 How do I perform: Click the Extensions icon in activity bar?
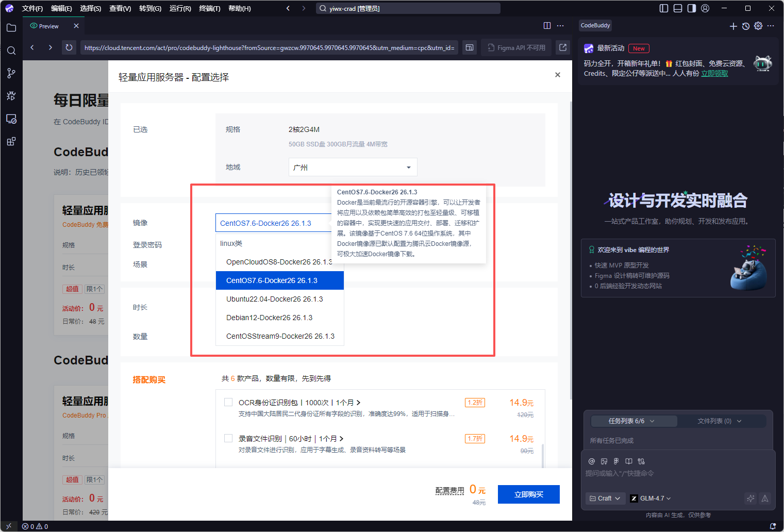click(x=11, y=141)
